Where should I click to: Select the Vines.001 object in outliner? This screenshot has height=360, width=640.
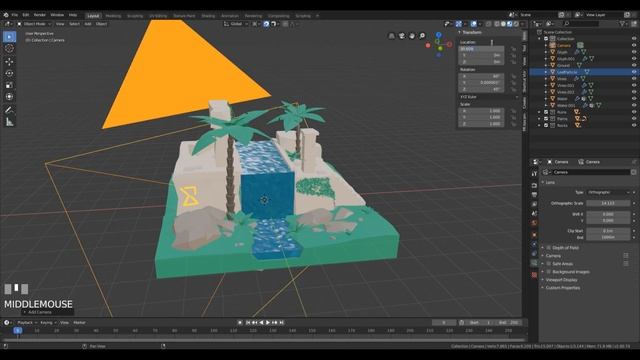coord(566,85)
